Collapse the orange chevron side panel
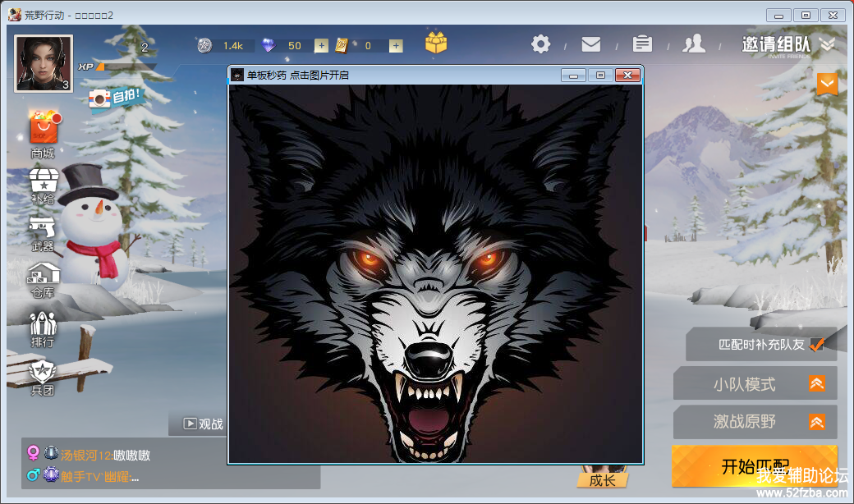Image resolution: width=854 pixels, height=504 pixels. click(827, 85)
